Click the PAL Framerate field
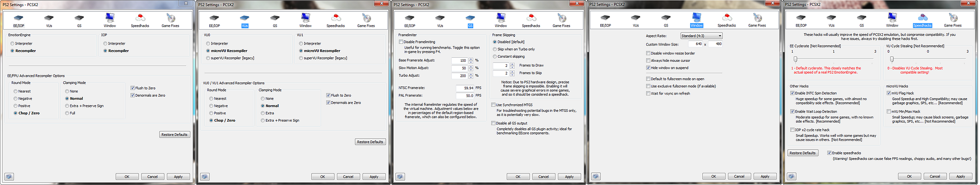Screen dimensions: 980x185 coord(464,96)
